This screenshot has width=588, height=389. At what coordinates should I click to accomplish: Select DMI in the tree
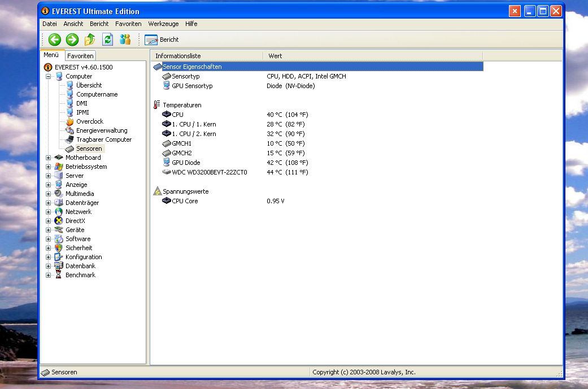coord(82,103)
